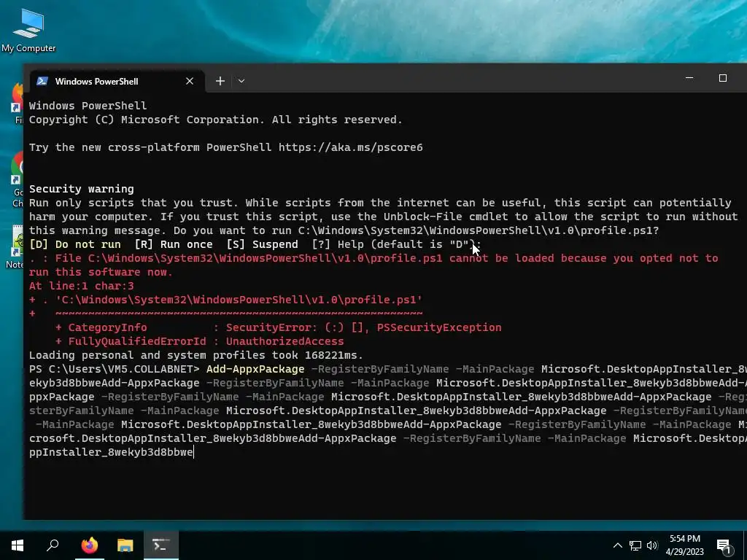The image size is (747, 560).
Task: Launch Firefox from the taskbar
Action: pyautogui.click(x=89, y=545)
